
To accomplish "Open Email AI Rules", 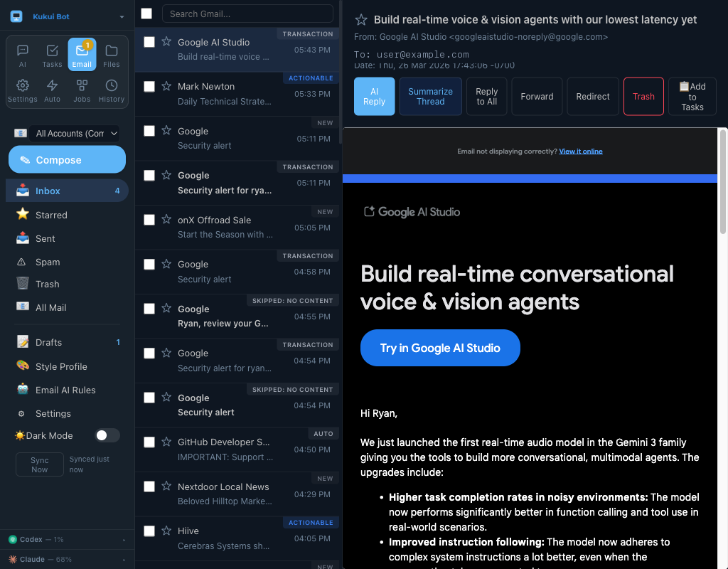I will [x=64, y=390].
